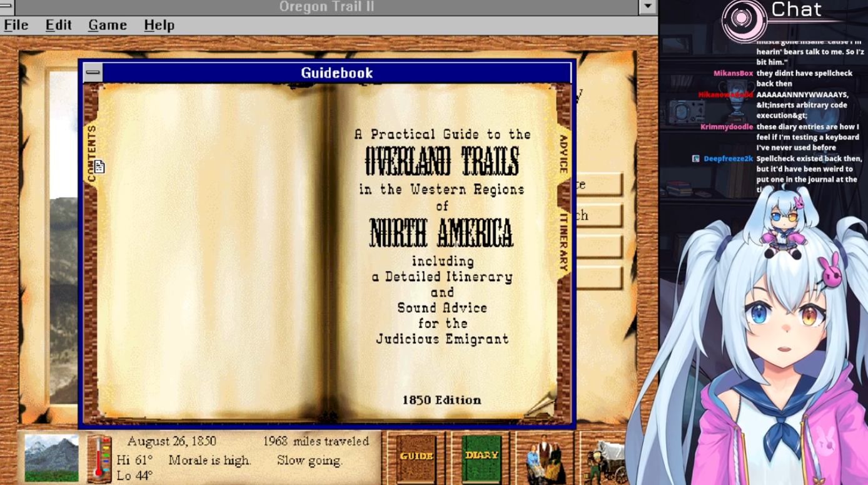Click the badge icon beside Deepfreeze2k
Image resolution: width=868 pixels, height=485 pixels.
click(695, 158)
